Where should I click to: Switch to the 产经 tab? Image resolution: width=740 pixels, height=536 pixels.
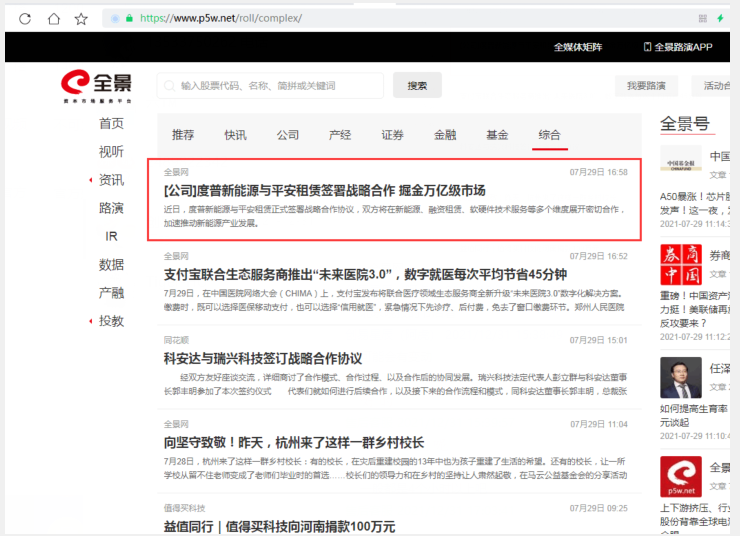tap(340, 135)
